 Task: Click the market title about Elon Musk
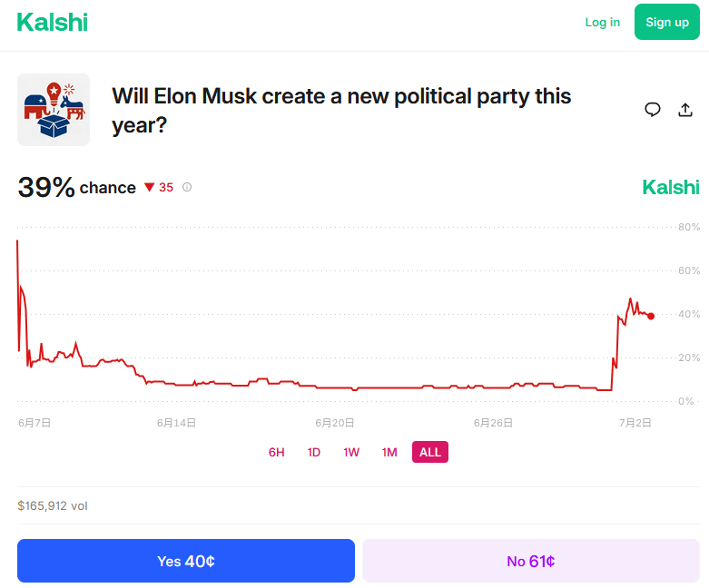[341, 111]
